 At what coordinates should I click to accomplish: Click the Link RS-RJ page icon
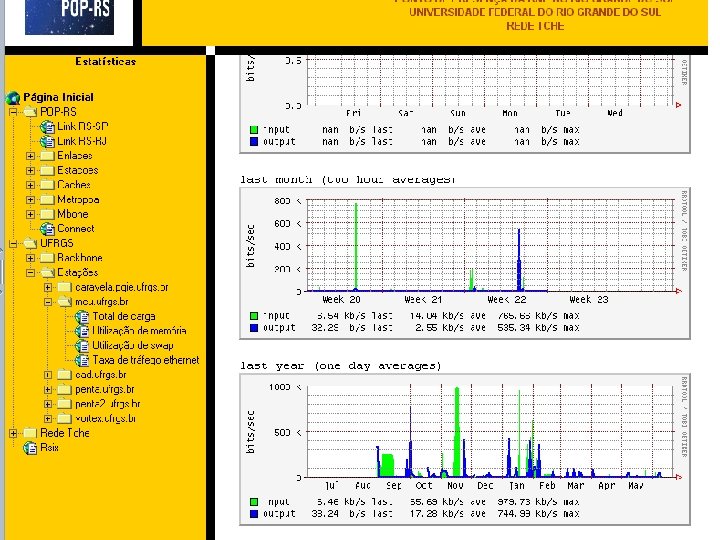[x=47, y=141]
